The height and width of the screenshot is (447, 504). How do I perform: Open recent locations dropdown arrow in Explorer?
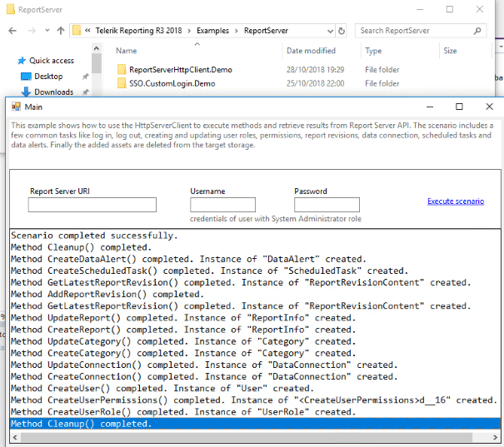47,31
